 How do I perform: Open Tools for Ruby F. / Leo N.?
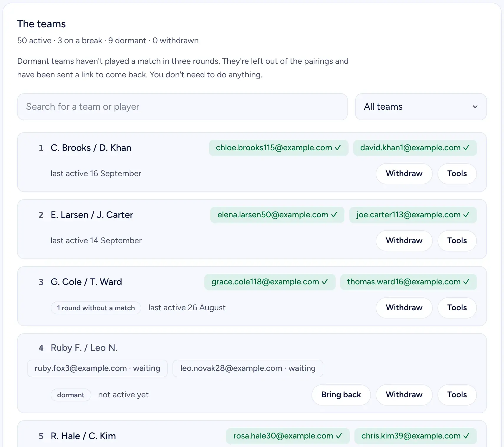[x=457, y=395]
